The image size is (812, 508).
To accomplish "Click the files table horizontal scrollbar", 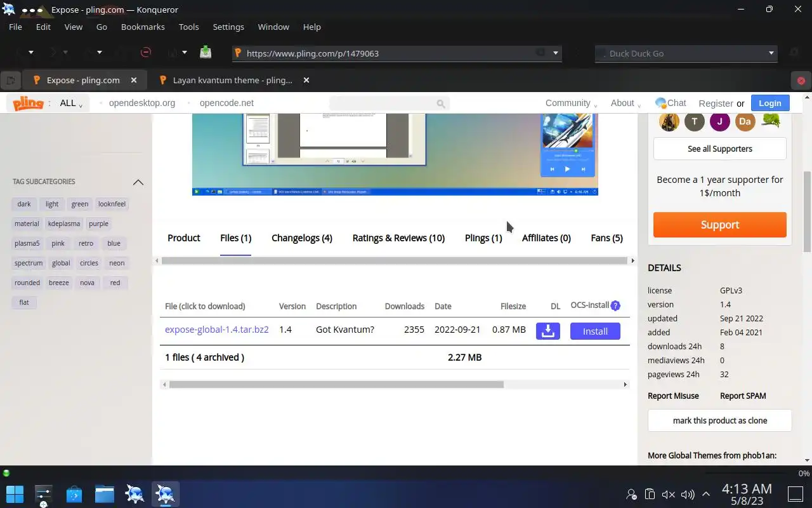I will [336, 384].
